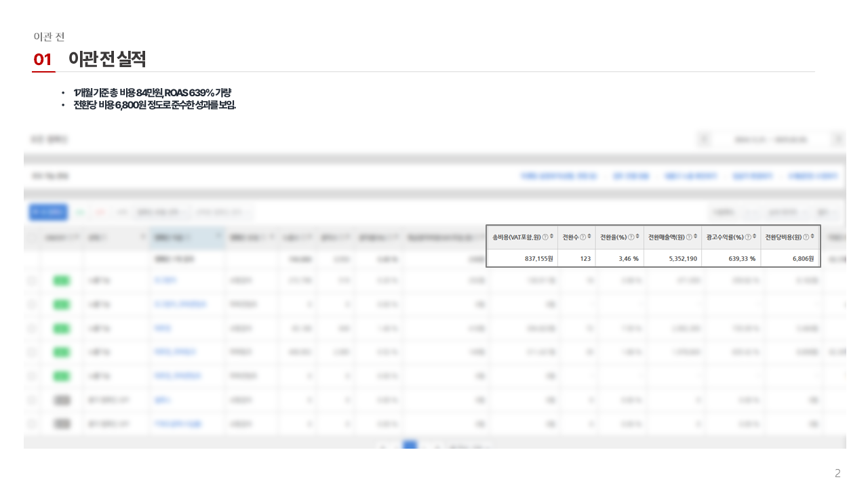Click the slide title 이관 전 실적
This screenshot has height=488, width=868.
click(x=107, y=60)
